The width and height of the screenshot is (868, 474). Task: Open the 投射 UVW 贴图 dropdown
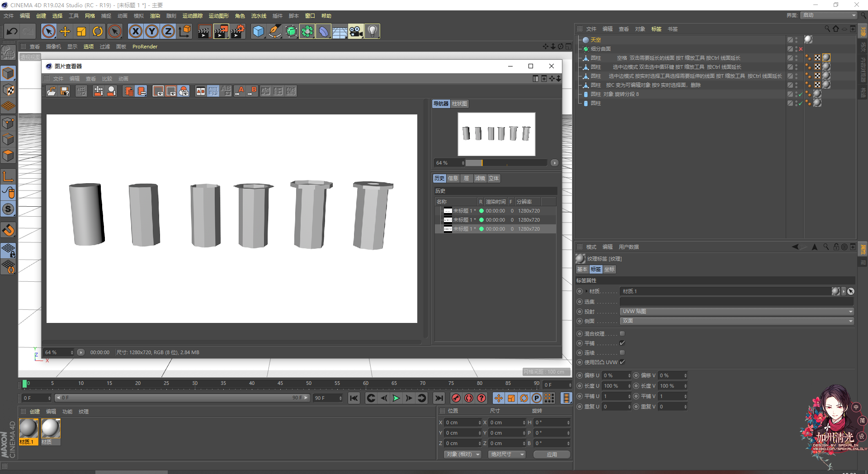click(736, 312)
